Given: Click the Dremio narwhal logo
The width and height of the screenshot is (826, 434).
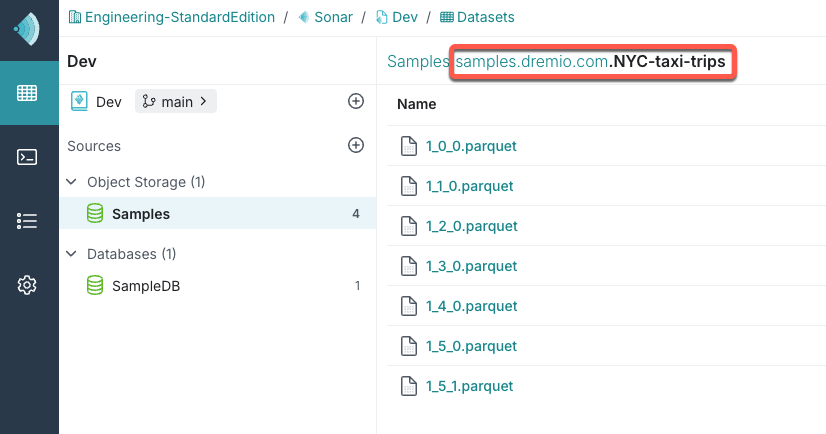Looking at the screenshot, I should pyautogui.click(x=28, y=29).
